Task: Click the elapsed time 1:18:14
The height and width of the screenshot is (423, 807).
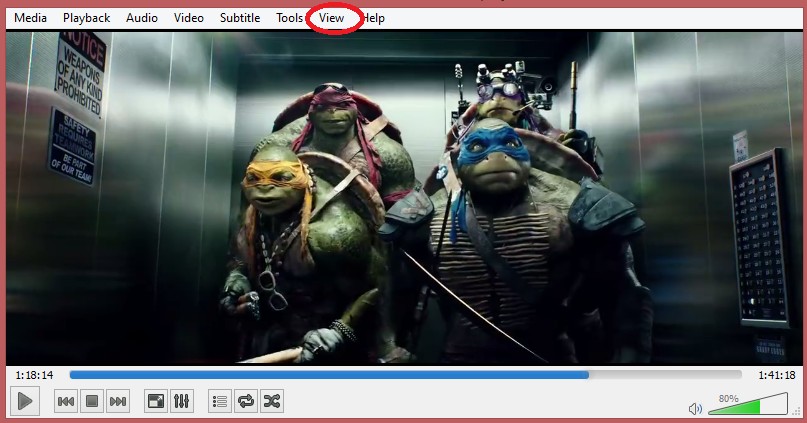Action: (x=34, y=375)
